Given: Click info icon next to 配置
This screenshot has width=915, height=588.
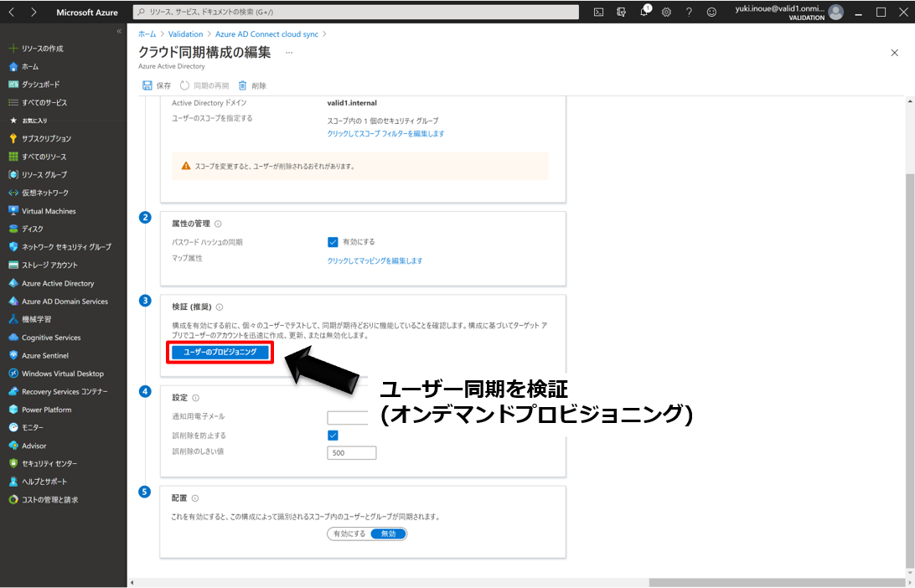Looking at the screenshot, I should coord(195,498).
